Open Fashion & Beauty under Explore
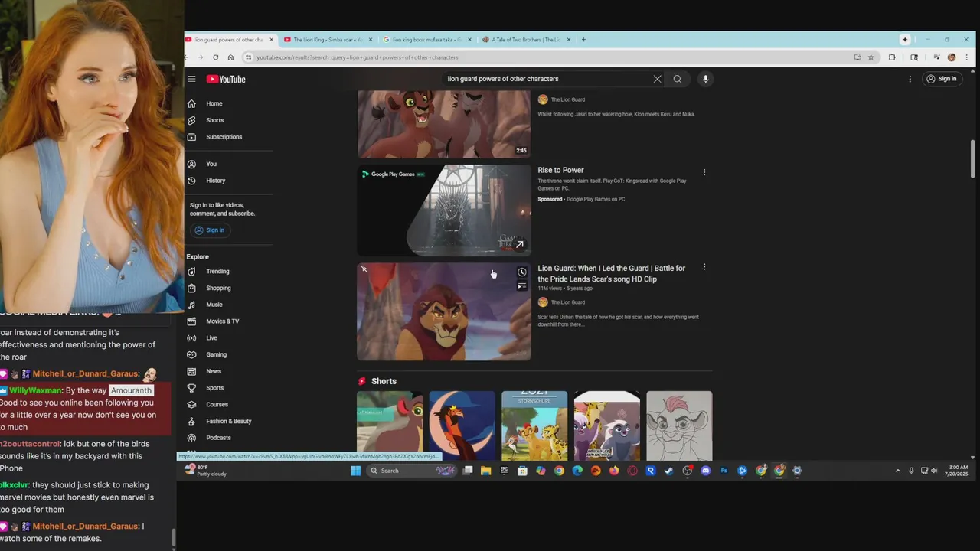The image size is (980, 551). [x=228, y=421]
